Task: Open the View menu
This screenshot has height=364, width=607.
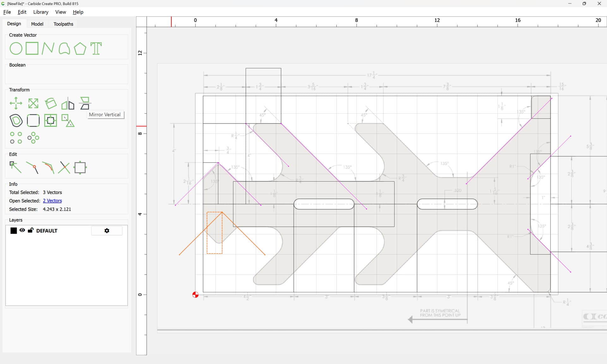Action: coord(60,12)
